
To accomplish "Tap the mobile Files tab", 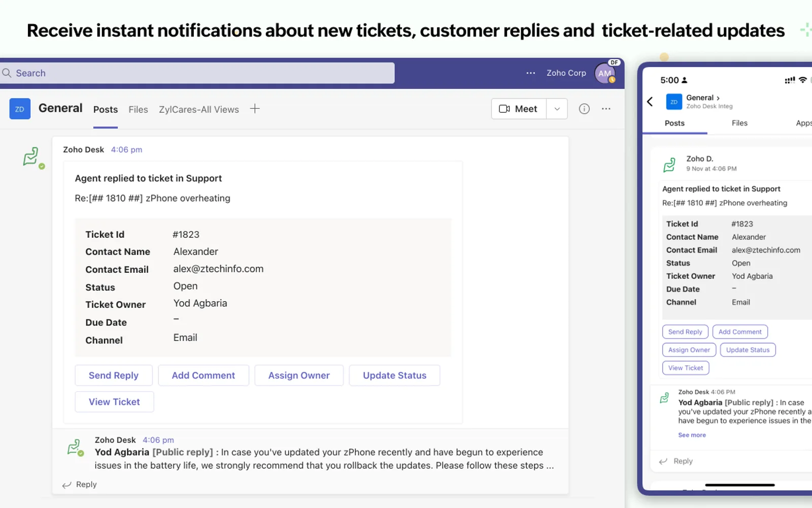I will (x=739, y=123).
